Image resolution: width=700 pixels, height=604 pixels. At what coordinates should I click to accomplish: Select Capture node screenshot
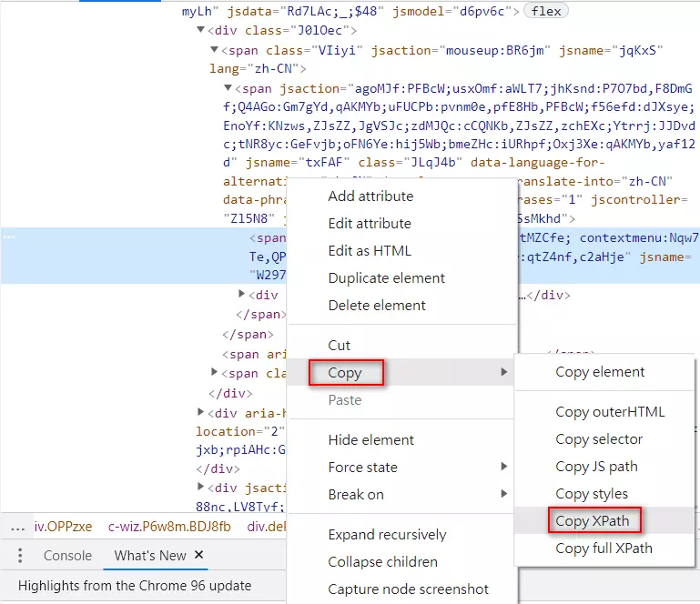[408, 589]
